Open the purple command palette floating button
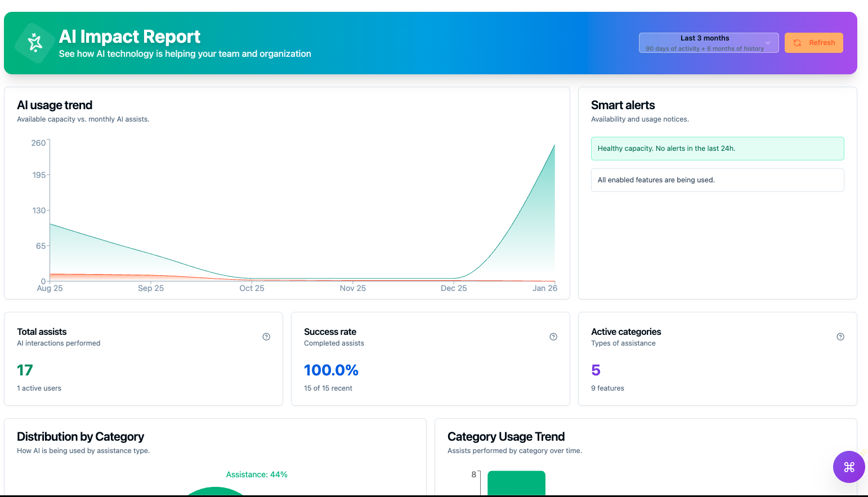868x497 pixels. [x=849, y=467]
